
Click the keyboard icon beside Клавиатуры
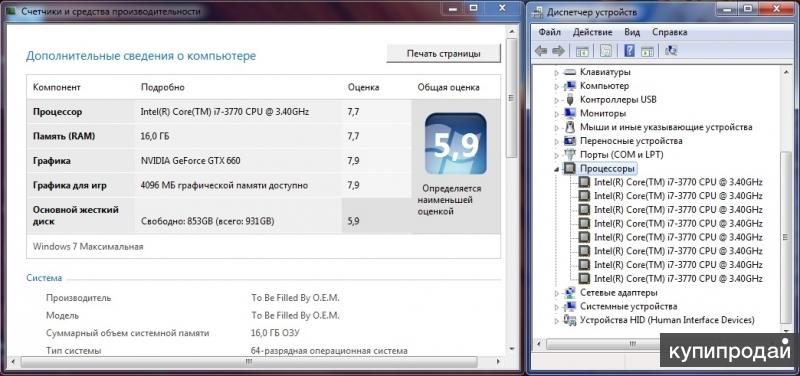pos(569,72)
